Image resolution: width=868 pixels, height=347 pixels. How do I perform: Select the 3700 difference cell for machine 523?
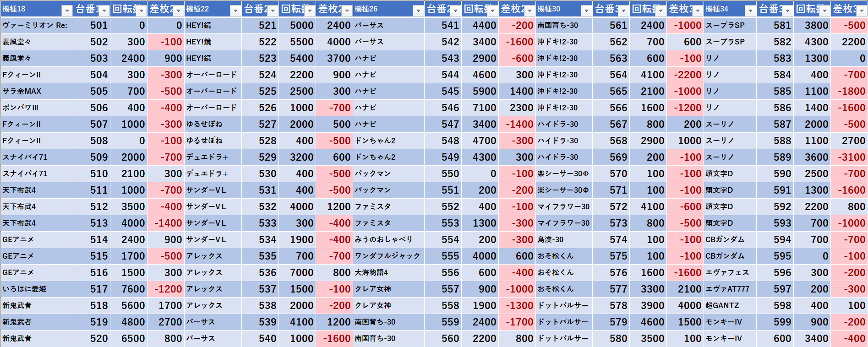[x=334, y=59]
